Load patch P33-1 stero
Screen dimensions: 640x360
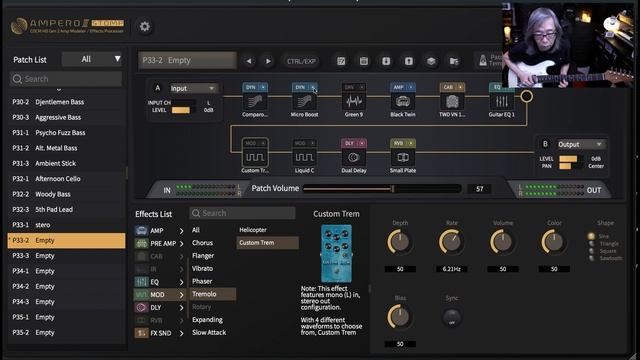tap(67, 225)
